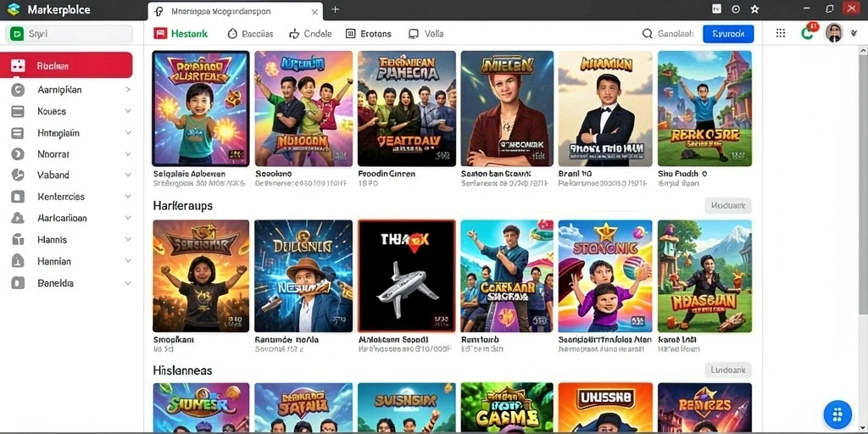Viewport: 868px width, 434px height.
Task: Click the Gandaah search field text
Action: pyautogui.click(x=676, y=34)
